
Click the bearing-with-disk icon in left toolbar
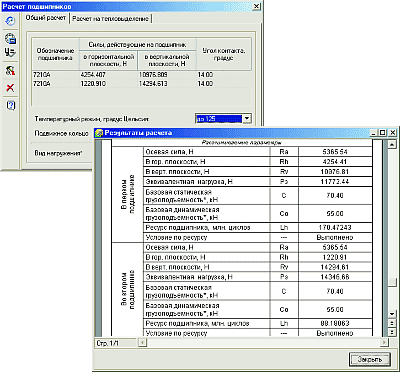pos(10,39)
